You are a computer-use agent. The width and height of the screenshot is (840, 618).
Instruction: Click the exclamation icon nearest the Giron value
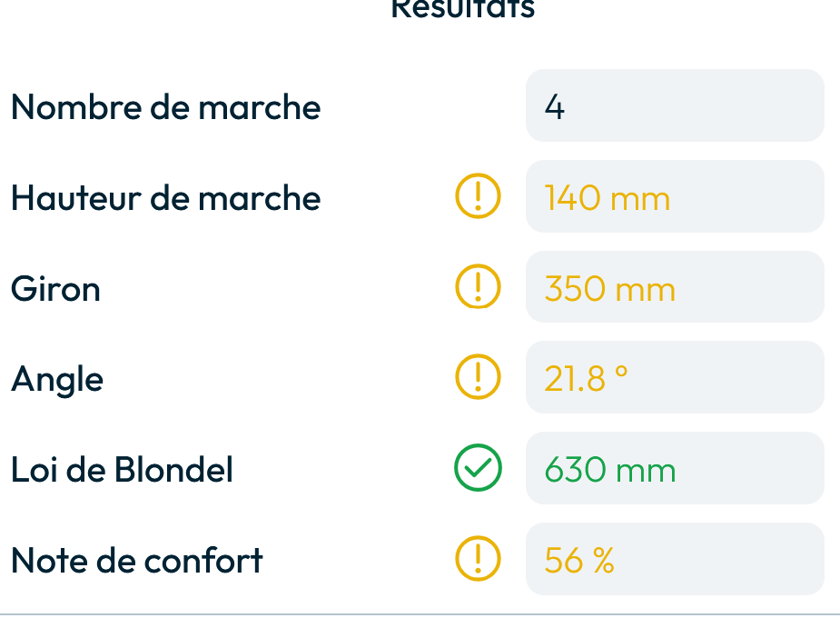click(478, 287)
